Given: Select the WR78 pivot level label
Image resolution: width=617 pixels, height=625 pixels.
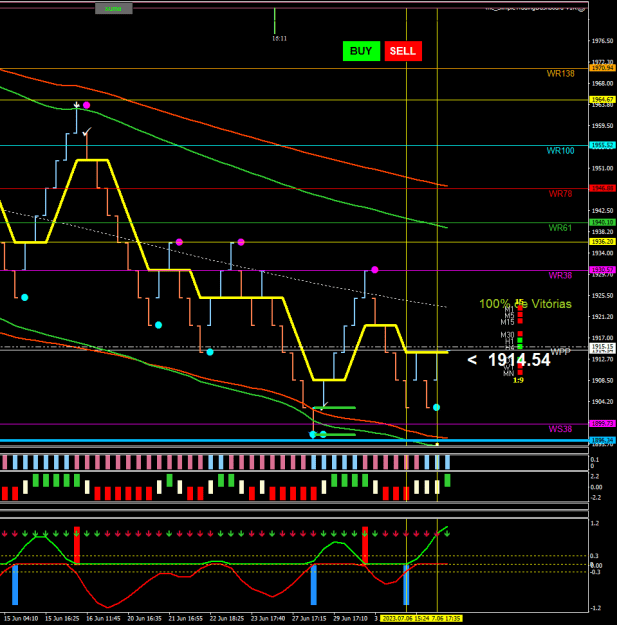Looking at the screenshot, I should pos(560,194).
